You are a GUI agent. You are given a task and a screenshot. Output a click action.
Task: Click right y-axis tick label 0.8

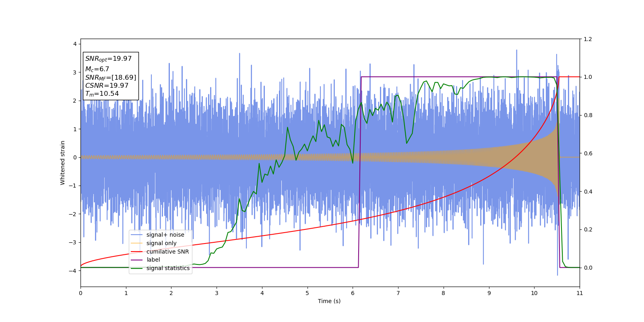coord(588,115)
